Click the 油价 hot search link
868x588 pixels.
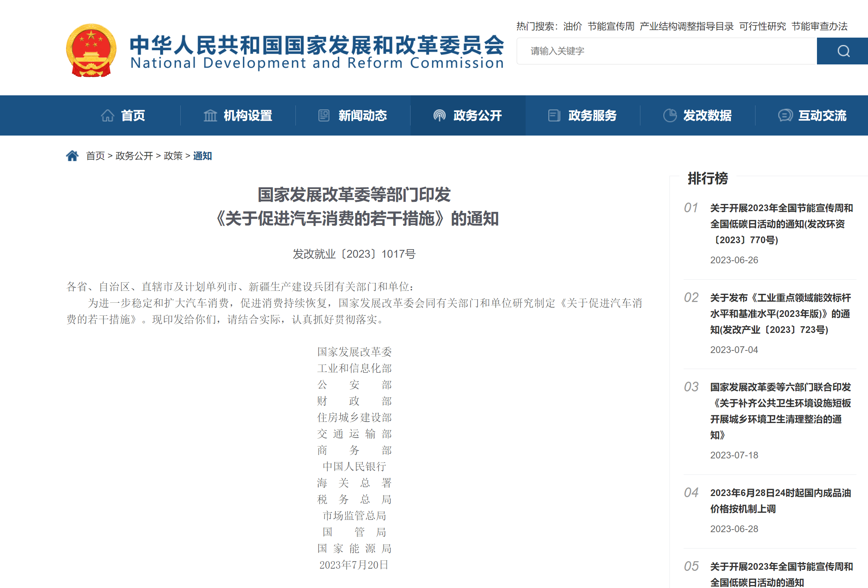click(x=572, y=26)
